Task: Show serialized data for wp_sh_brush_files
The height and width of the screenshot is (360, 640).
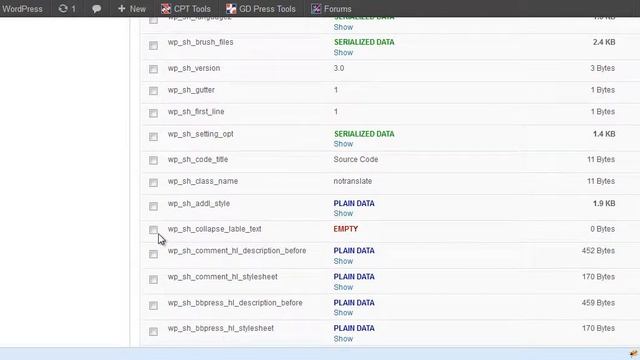Action: [343, 53]
